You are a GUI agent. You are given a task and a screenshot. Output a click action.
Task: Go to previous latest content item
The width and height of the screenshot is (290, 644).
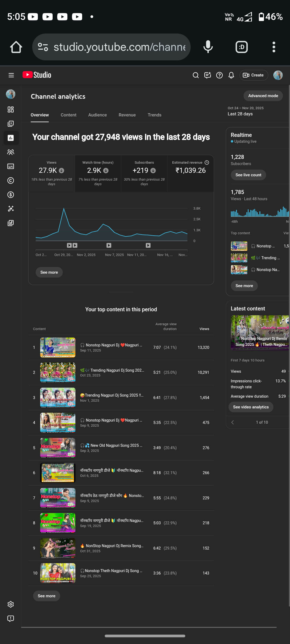coord(233,422)
